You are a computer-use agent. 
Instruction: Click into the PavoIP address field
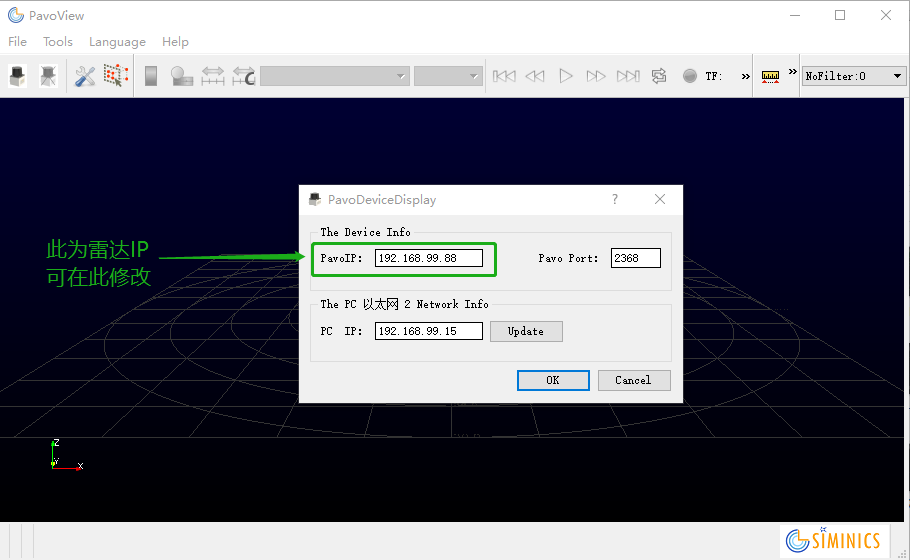click(428, 258)
